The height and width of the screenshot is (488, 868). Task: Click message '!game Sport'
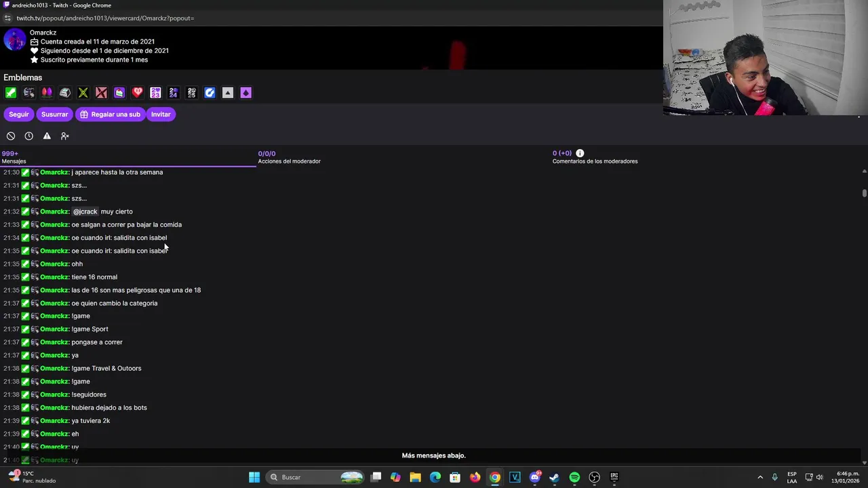point(90,329)
